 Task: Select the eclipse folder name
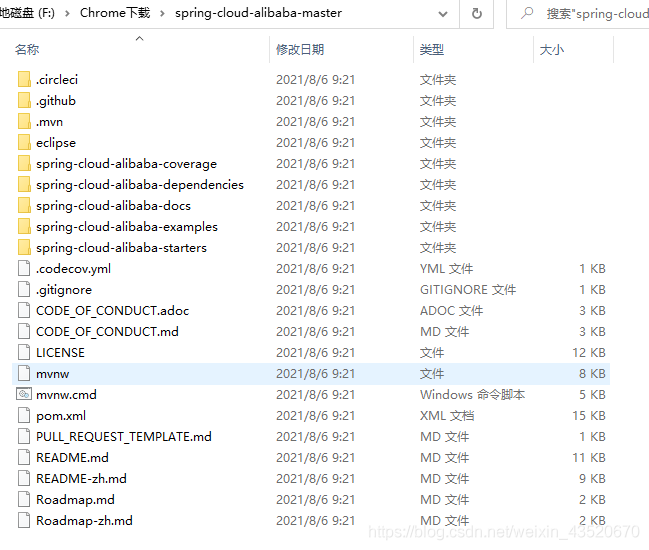(x=56, y=143)
